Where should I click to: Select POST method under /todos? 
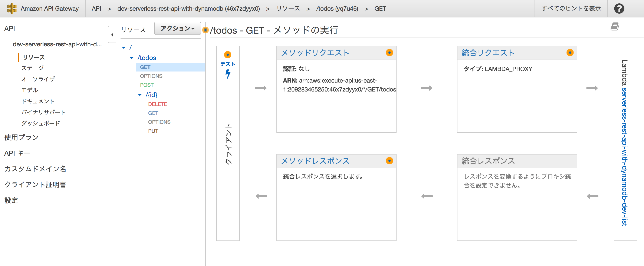[x=147, y=85]
